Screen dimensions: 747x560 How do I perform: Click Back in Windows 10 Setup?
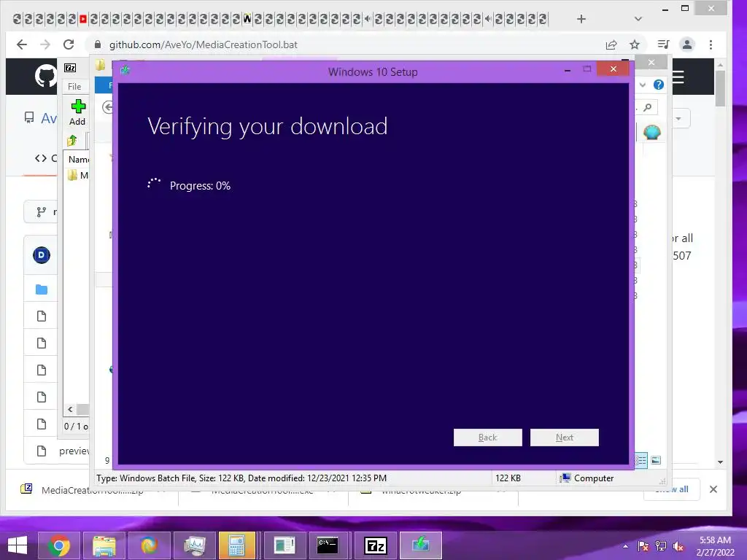[x=487, y=437]
